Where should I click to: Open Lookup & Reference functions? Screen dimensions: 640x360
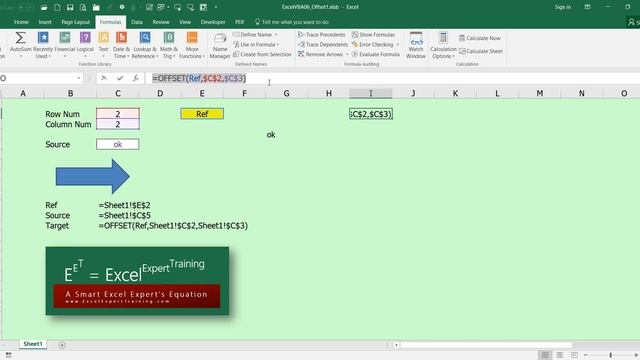144,45
